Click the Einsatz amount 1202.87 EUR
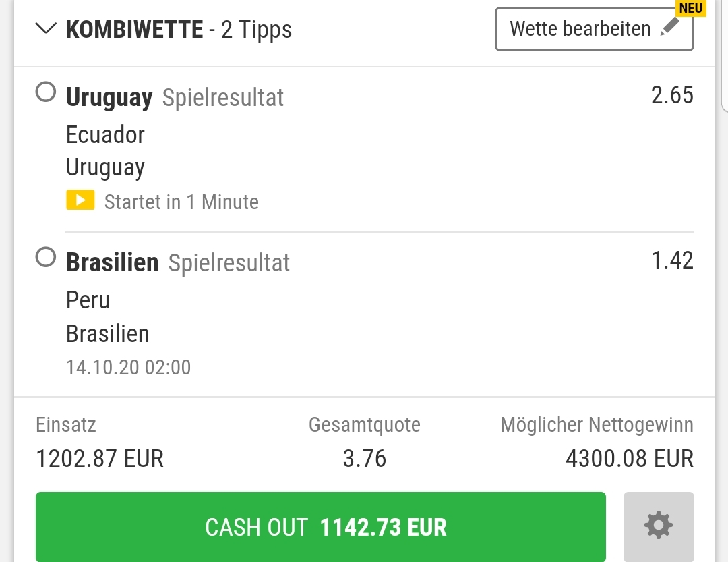 click(x=100, y=459)
